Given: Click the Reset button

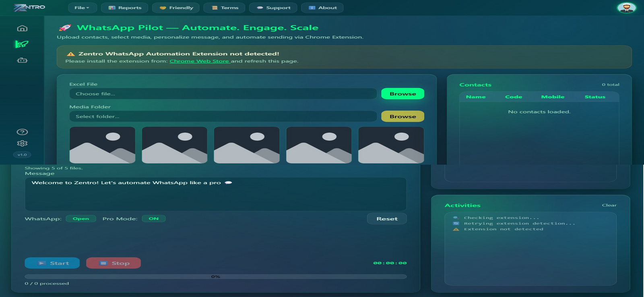Looking at the screenshot, I should pyautogui.click(x=387, y=219).
